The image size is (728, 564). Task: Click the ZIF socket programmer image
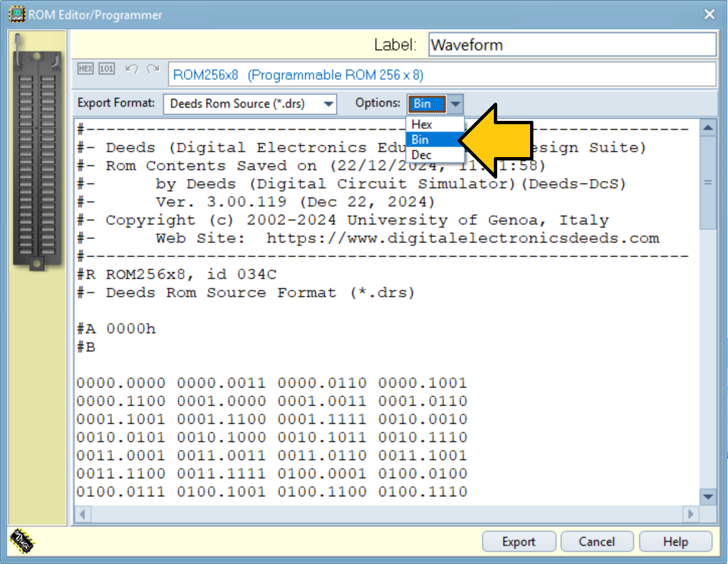37,152
